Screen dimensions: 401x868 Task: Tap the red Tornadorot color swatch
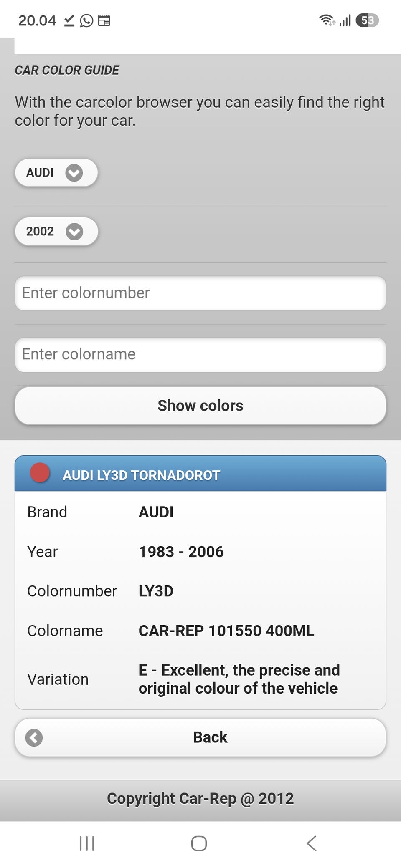point(40,473)
